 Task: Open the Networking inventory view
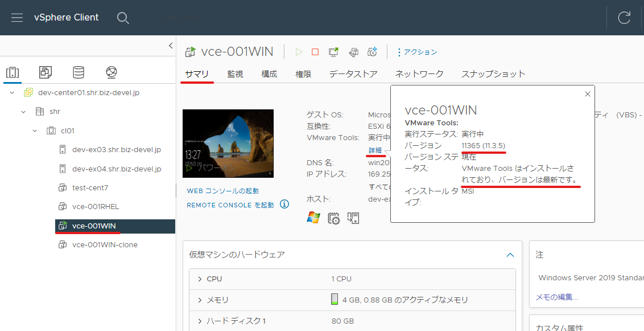pos(112,72)
